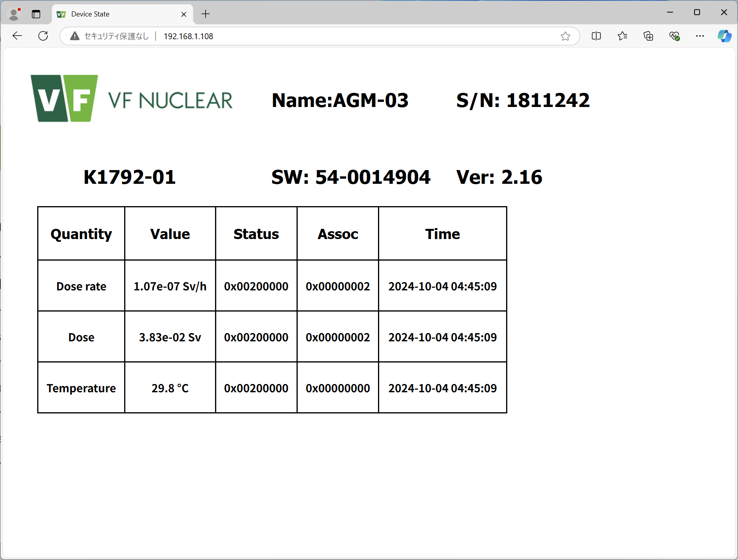Open Collections icon in toolbar
Viewport: 738px width, 560px height.
[x=648, y=36]
